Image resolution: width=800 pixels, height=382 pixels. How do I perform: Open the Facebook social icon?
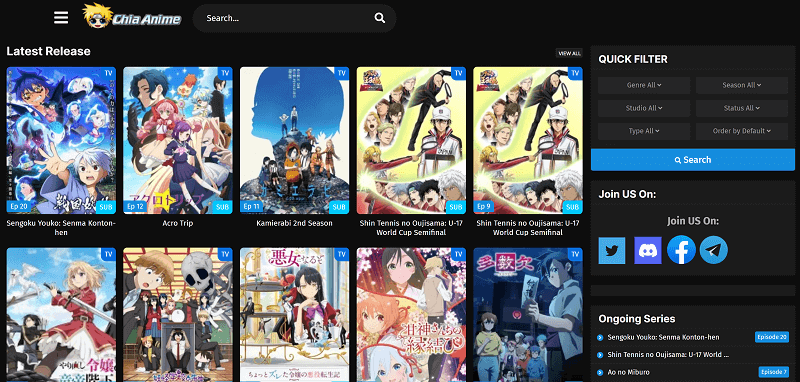[681, 250]
